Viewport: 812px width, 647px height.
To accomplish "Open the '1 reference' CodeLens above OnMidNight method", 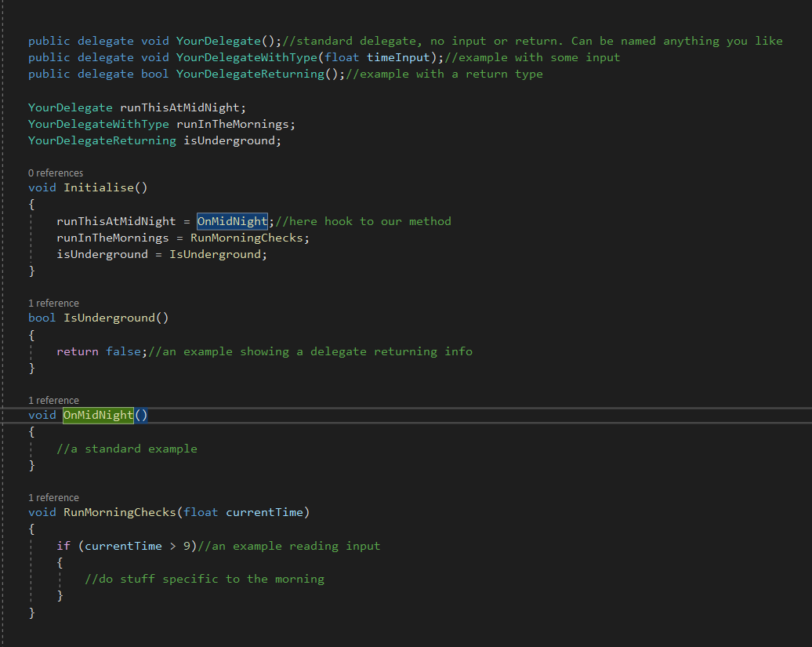I will (53, 401).
